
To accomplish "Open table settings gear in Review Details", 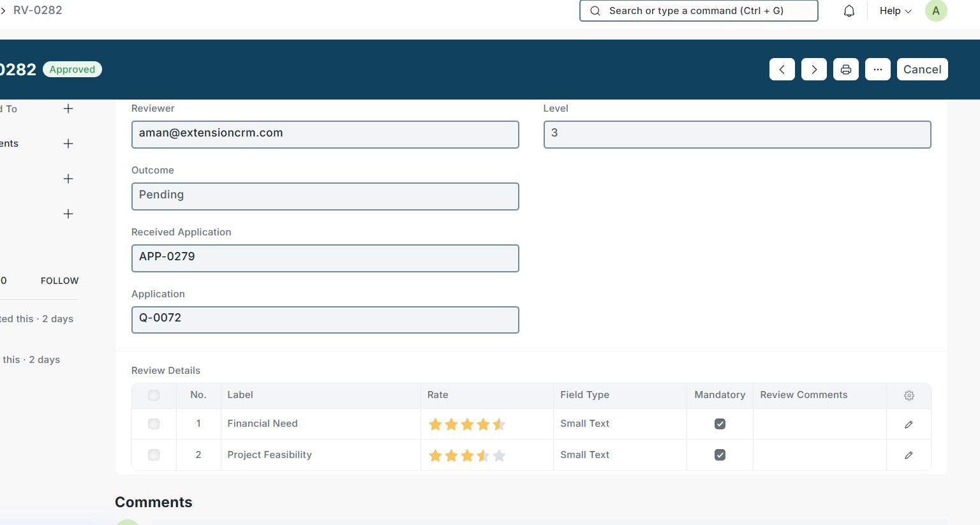I will click(x=909, y=396).
